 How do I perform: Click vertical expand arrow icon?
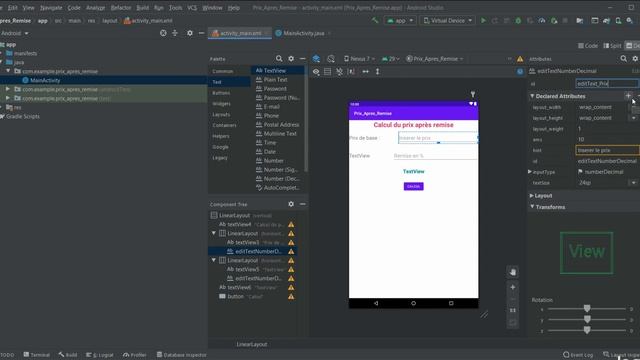click(x=378, y=71)
